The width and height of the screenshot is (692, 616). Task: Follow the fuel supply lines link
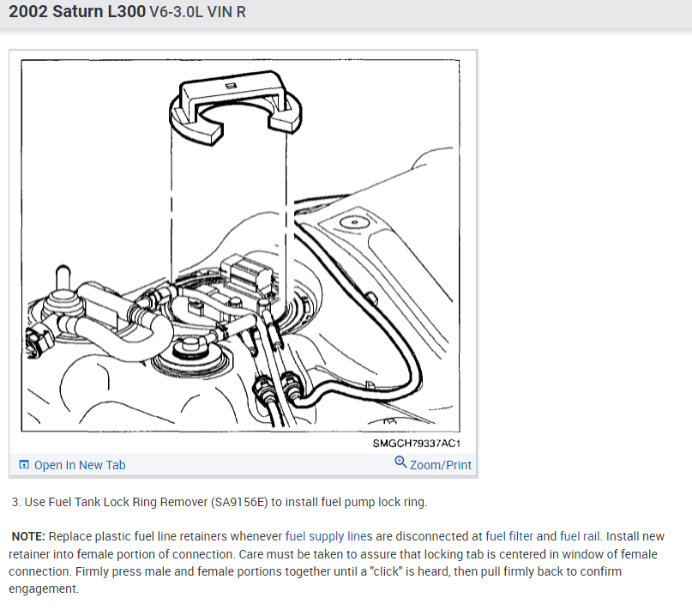(328, 536)
